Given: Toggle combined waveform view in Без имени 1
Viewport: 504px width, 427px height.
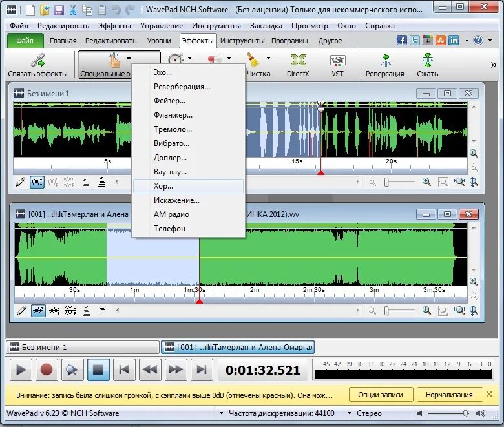Looking at the screenshot, I should click(x=37, y=182).
